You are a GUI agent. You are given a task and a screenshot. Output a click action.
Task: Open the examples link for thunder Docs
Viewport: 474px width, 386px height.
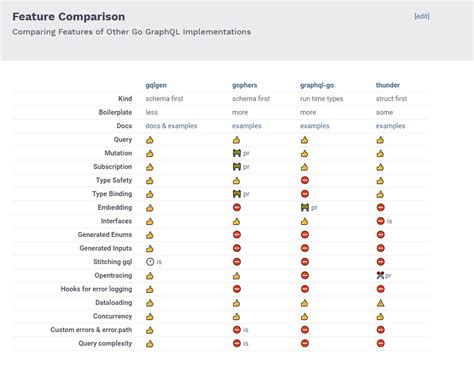point(390,126)
